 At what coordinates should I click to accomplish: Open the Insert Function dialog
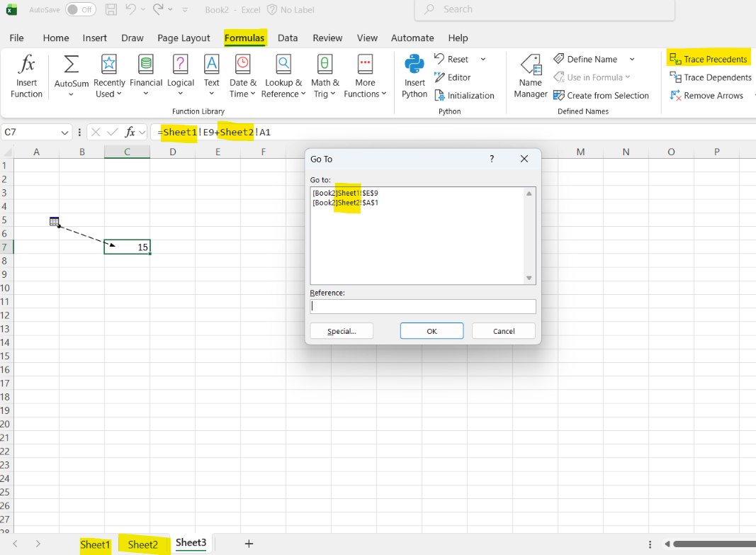pos(26,76)
